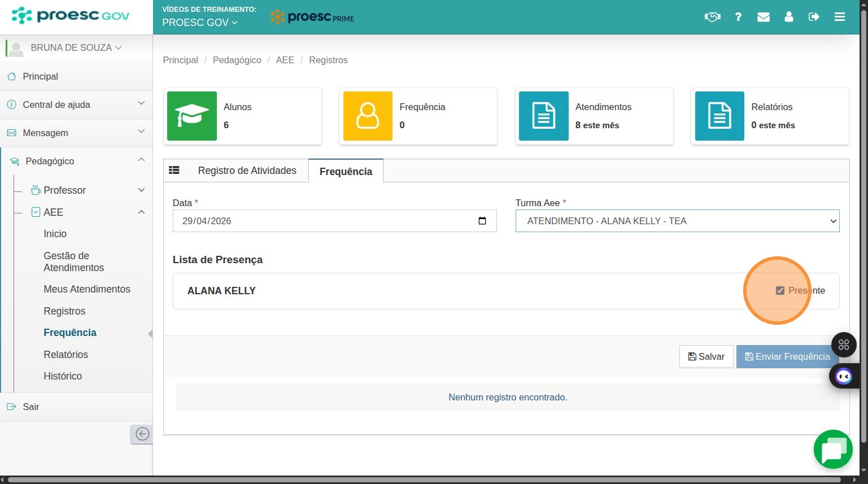
Task: Open the green chat bubble widget
Action: [x=833, y=450]
